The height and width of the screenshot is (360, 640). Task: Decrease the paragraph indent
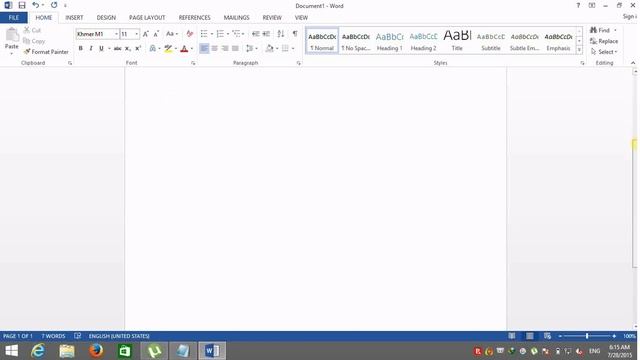pyautogui.click(x=256, y=34)
